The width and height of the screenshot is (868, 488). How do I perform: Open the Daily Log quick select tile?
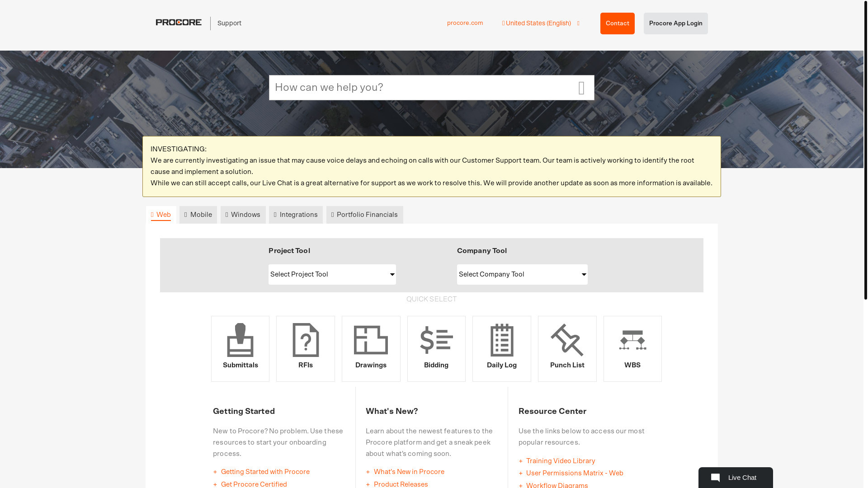pyautogui.click(x=502, y=348)
